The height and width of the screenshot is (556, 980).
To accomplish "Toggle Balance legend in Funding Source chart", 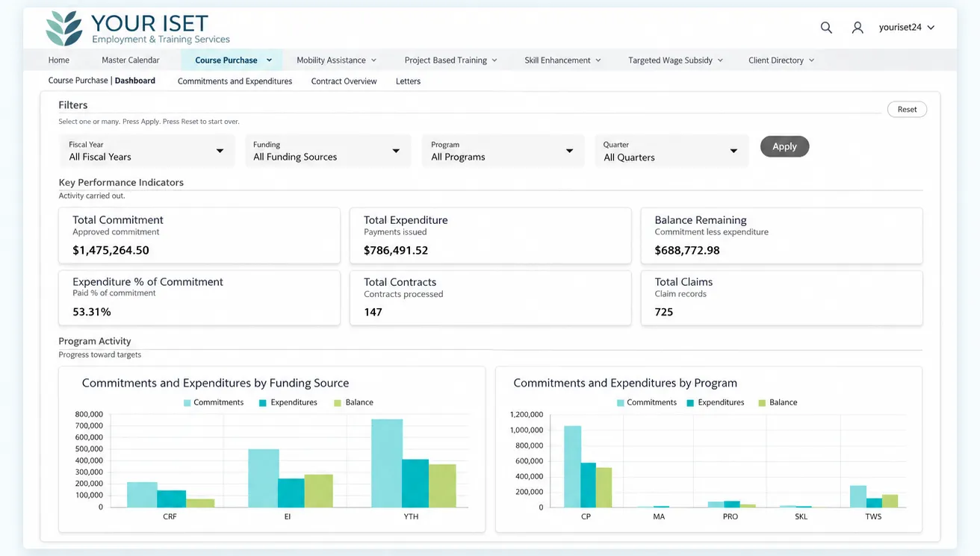I will pos(353,402).
